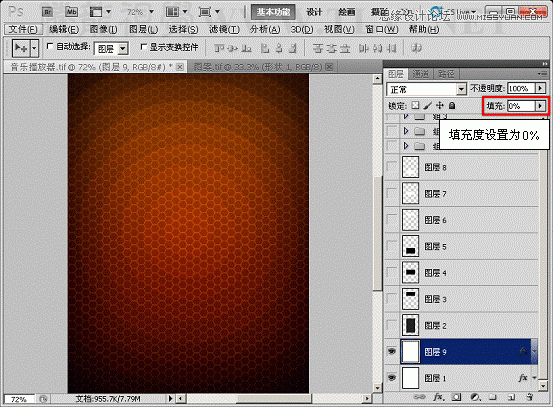Image resolution: width=553 pixels, height=407 pixels.
Task: Enable the 自动选择 checkbox
Action: [50, 46]
